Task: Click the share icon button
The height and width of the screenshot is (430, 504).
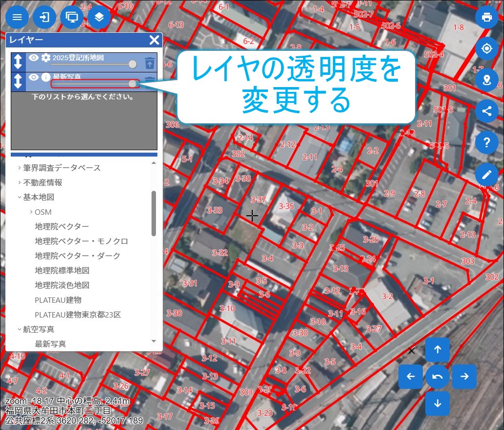Action: tap(486, 111)
